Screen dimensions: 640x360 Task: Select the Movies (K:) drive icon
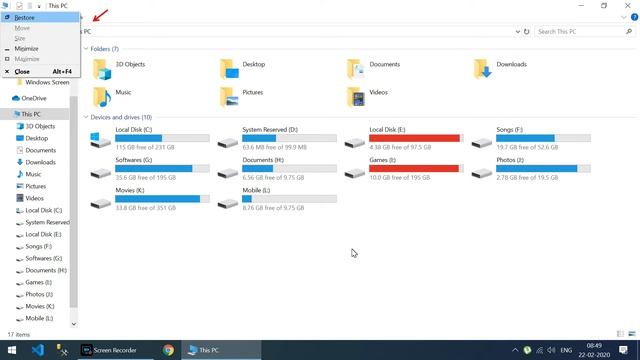[x=100, y=203]
